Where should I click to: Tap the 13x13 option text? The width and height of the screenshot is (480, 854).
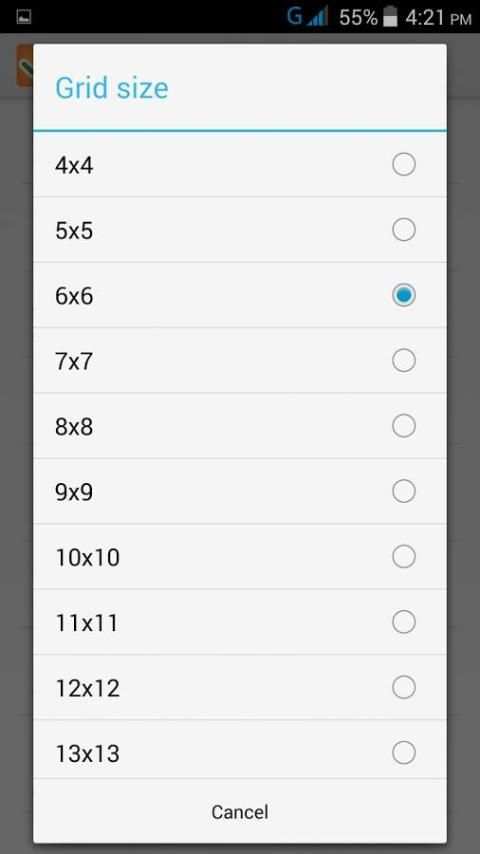click(x=88, y=754)
